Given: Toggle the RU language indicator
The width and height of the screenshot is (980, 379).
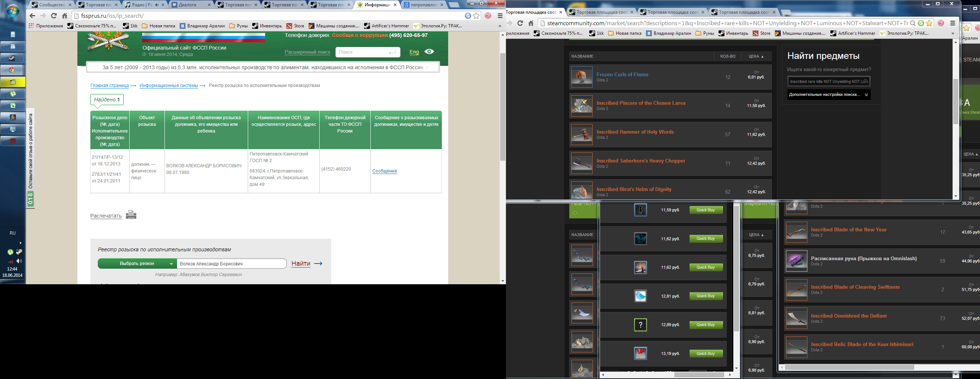Looking at the screenshot, I should pos(13,233).
